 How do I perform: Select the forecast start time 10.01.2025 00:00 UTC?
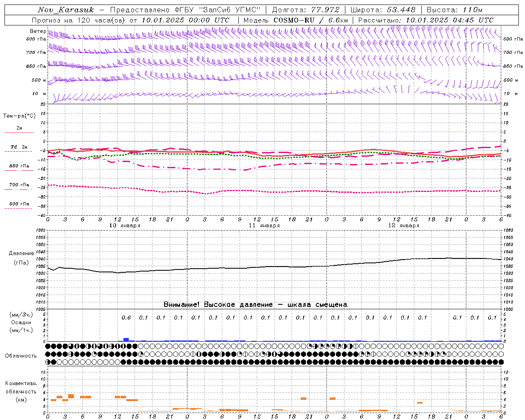pos(185,20)
